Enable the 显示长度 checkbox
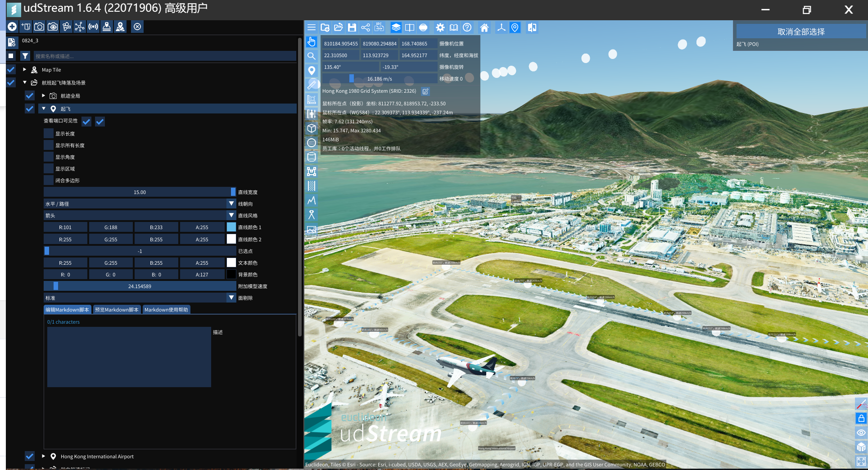 [x=49, y=133]
